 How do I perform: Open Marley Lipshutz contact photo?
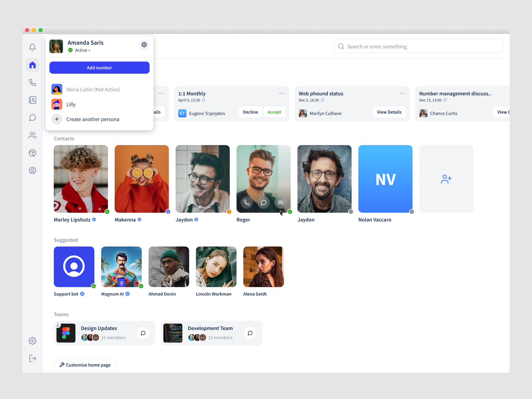81,179
